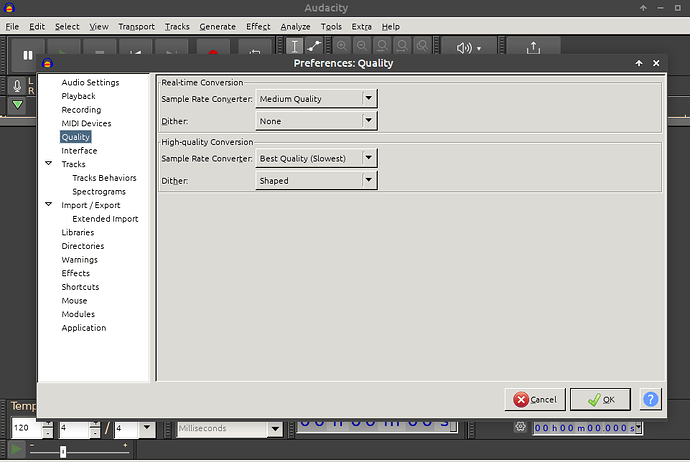Open the Generate menu
This screenshot has width=690, height=462.
click(217, 26)
